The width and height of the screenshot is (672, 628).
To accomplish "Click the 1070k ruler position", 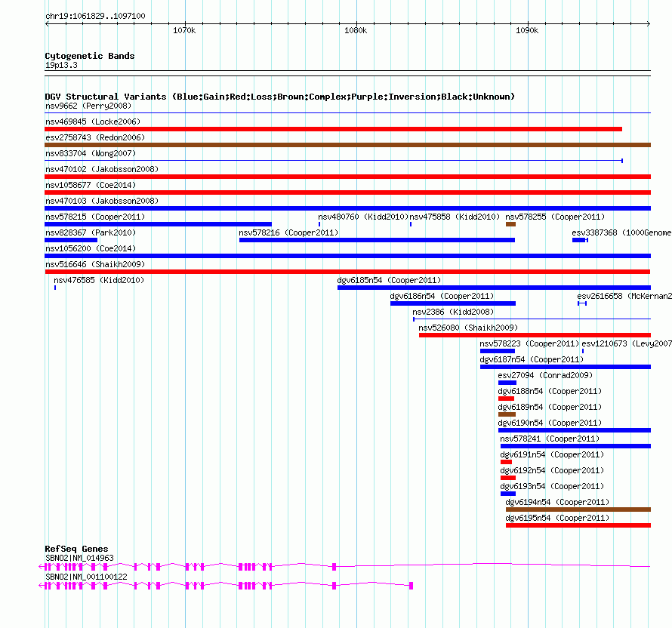I will pyautogui.click(x=184, y=30).
